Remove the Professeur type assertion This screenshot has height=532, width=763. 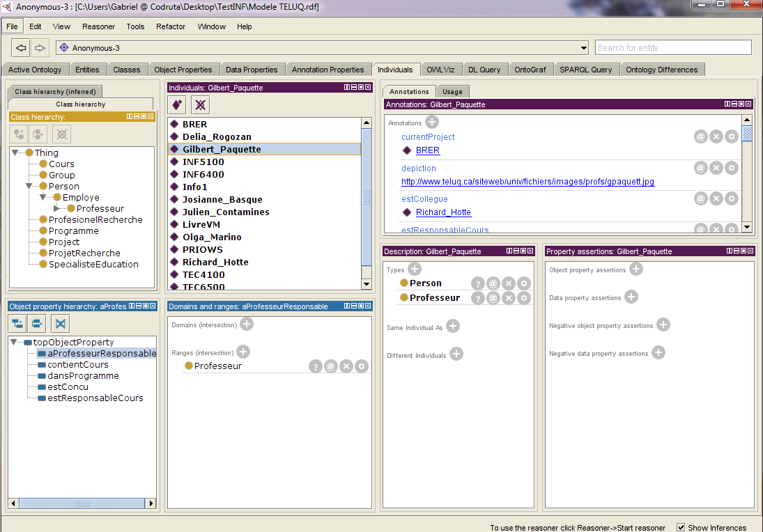(x=509, y=298)
